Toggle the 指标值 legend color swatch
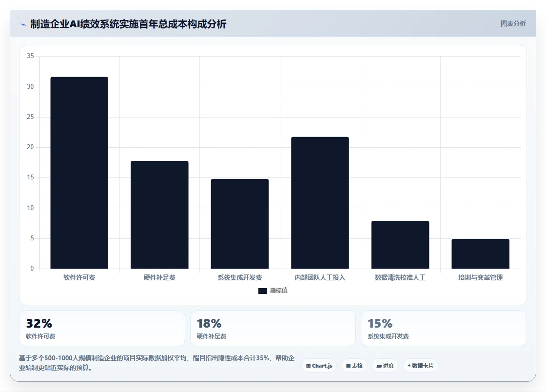The height and width of the screenshot is (392, 546). click(263, 291)
